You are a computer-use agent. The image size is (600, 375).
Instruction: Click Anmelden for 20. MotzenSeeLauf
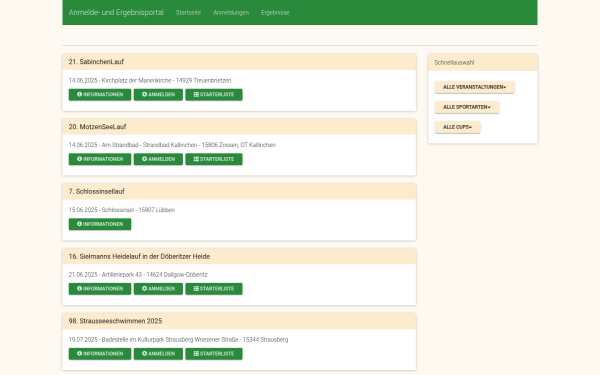pos(158,159)
